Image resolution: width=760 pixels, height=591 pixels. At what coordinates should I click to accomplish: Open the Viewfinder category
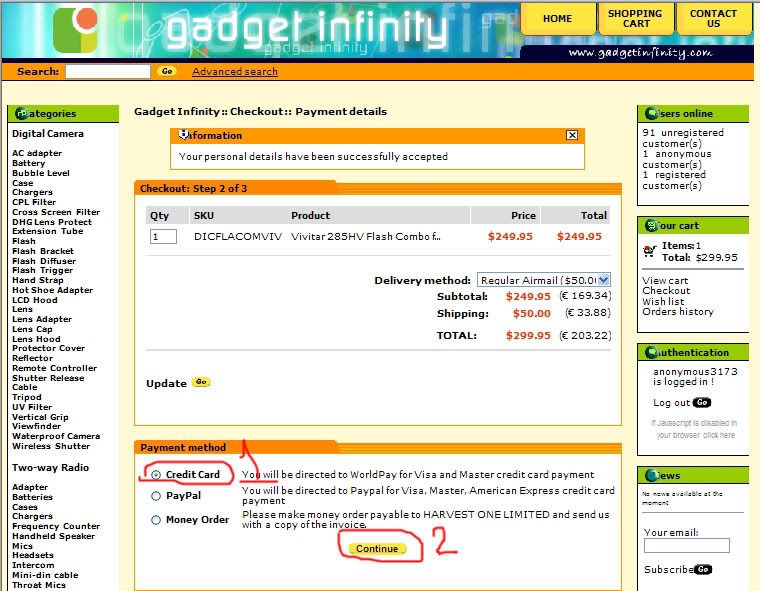tap(36, 426)
